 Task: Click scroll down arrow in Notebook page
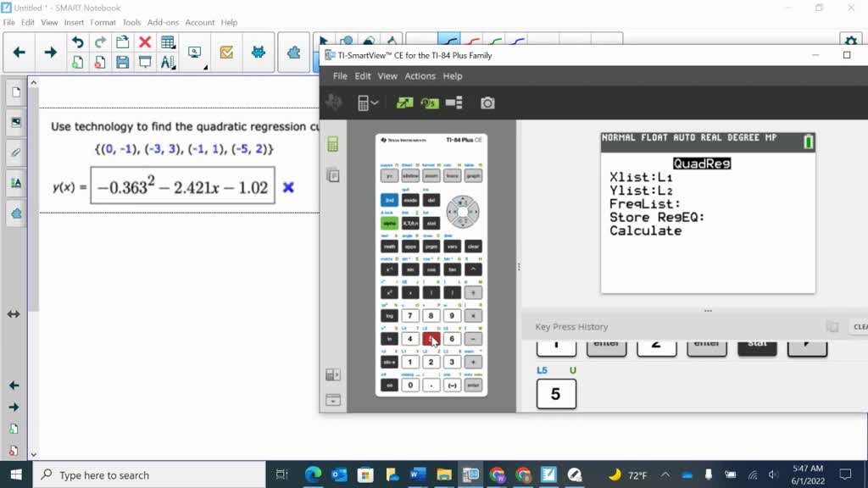pos(33,454)
